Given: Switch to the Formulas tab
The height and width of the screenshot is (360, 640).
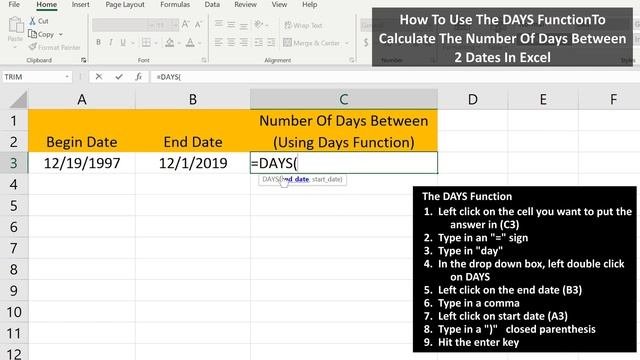Looking at the screenshot, I should click(175, 4).
